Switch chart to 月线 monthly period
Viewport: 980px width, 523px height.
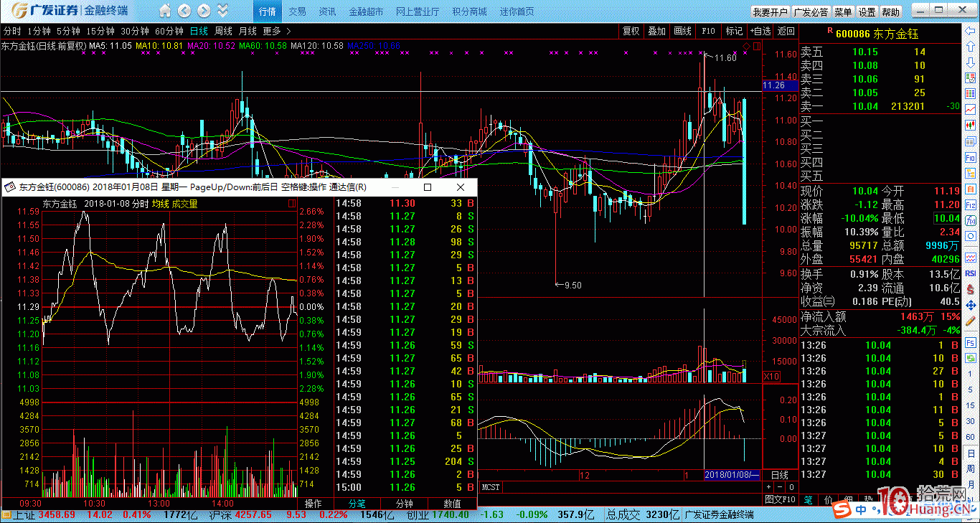click(x=248, y=31)
